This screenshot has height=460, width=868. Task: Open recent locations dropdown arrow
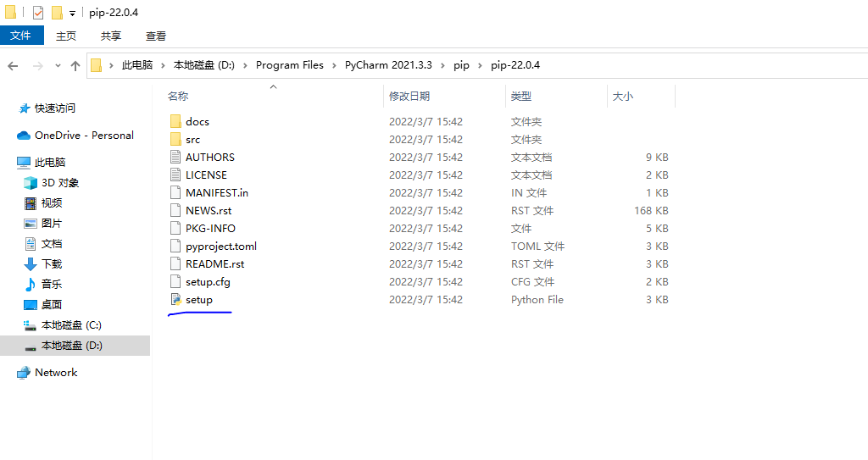[58, 66]
